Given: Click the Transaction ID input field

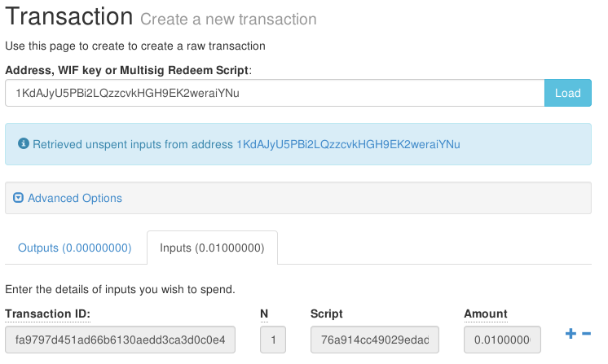Looking at the screenshot, I should [x=120, y=338].
